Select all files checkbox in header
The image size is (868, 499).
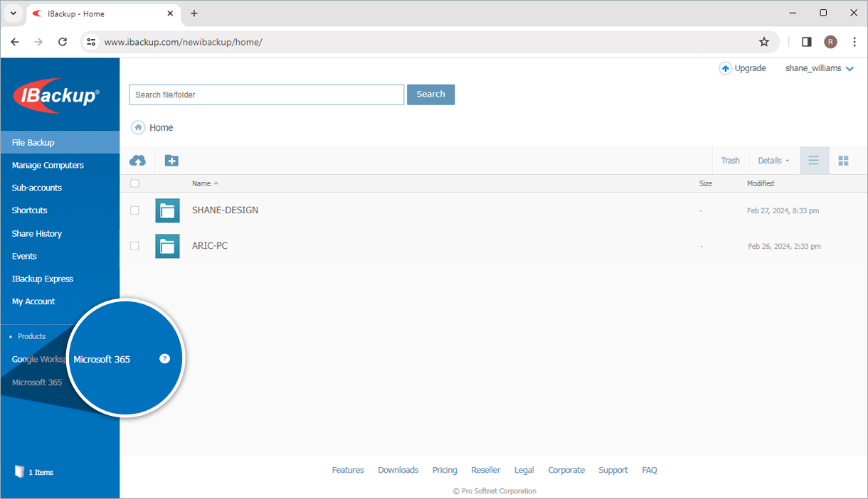tap(134, 183)
